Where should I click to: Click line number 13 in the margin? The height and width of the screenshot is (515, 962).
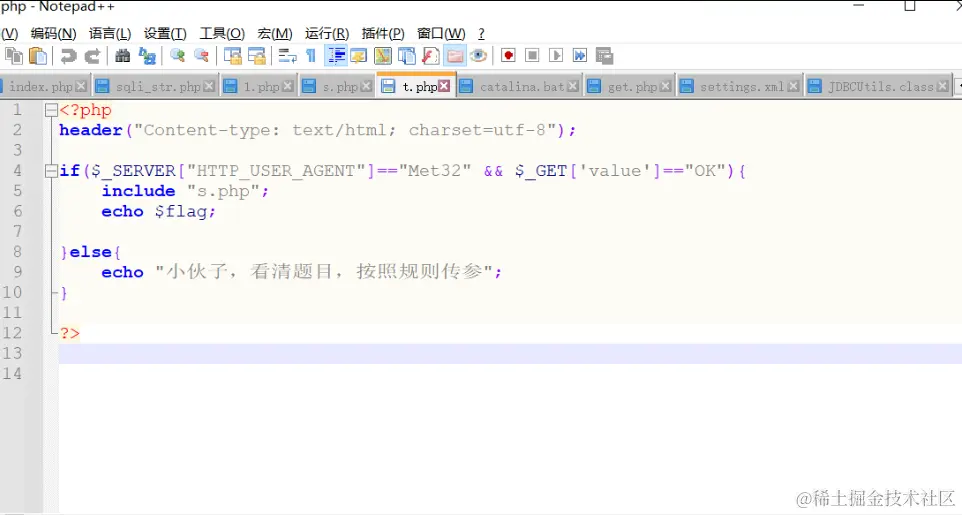12,354
